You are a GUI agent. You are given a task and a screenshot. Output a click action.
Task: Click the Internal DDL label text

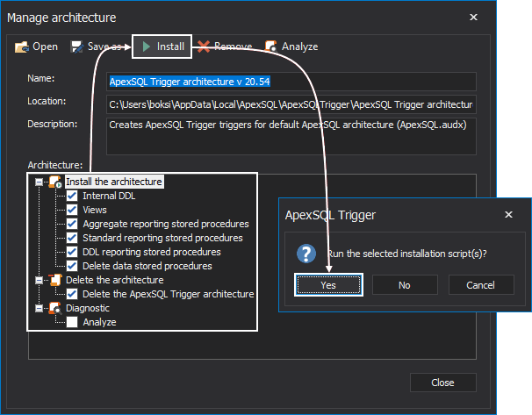coord(109,196)
